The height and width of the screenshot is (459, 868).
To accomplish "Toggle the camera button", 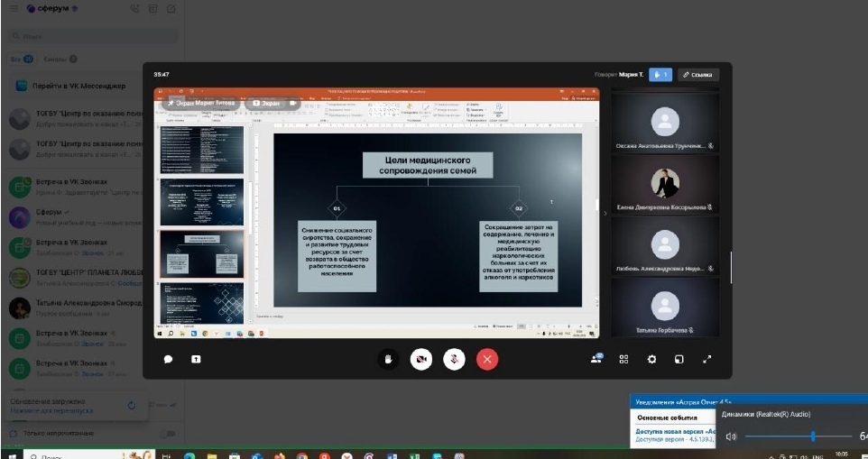I will tap(421, 359).
